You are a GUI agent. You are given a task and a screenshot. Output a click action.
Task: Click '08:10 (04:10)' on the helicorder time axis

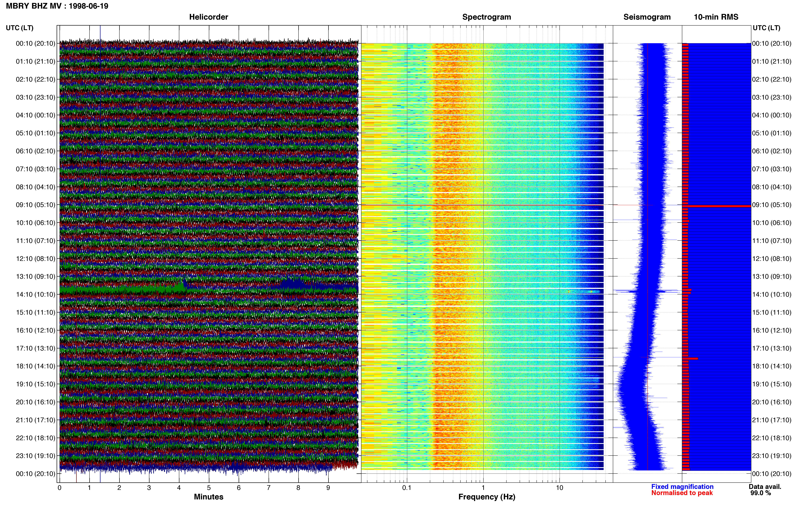click(36, 187)
